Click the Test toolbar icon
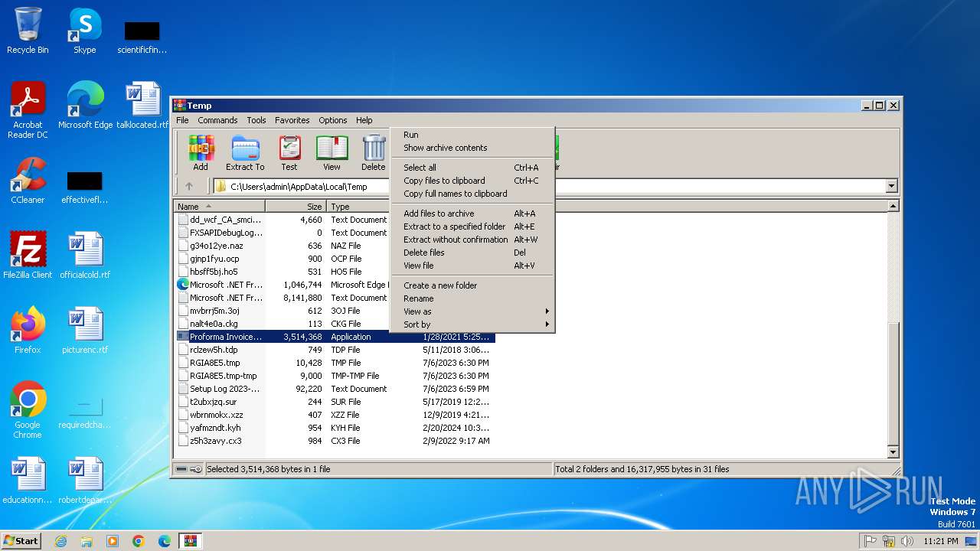This screenshot has height=551, width=980. [x=289, y=153]
